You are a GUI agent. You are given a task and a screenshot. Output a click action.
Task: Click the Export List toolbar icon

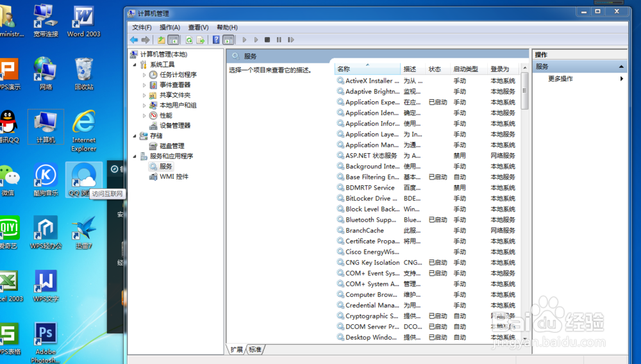[x=200, y=40]
